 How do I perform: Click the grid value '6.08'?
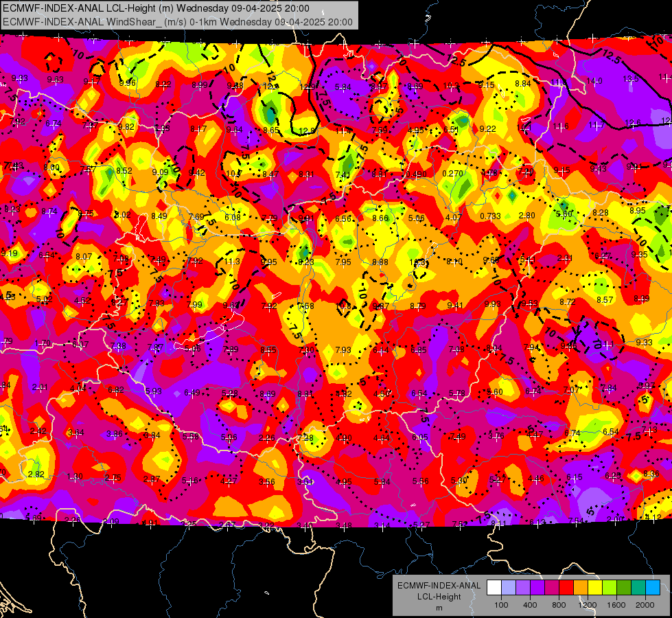233,218
